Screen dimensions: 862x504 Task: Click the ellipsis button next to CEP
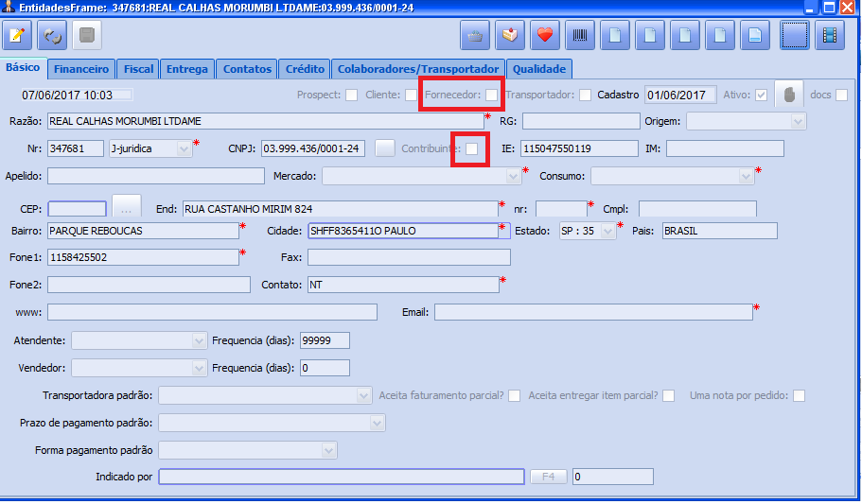click(127, 207)
